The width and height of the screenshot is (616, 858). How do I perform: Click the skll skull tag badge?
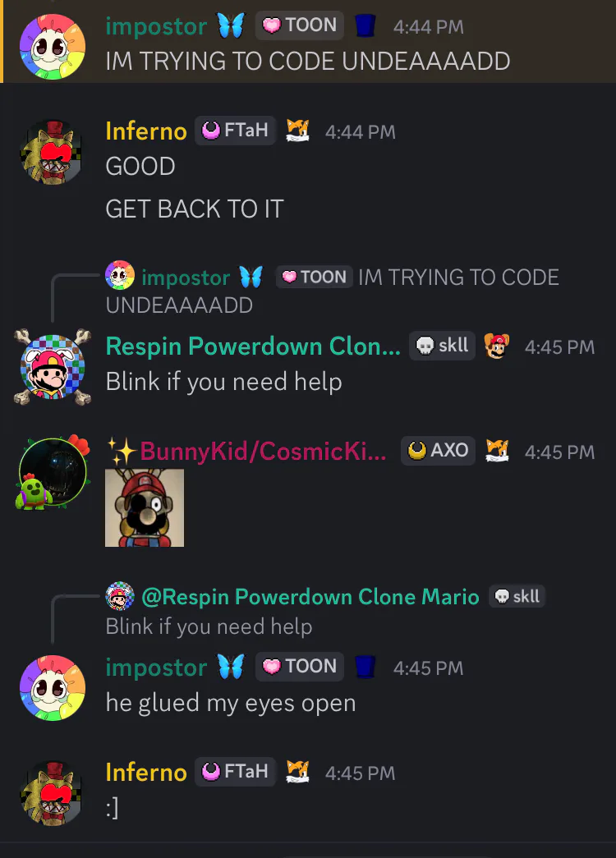coord(443,346)
